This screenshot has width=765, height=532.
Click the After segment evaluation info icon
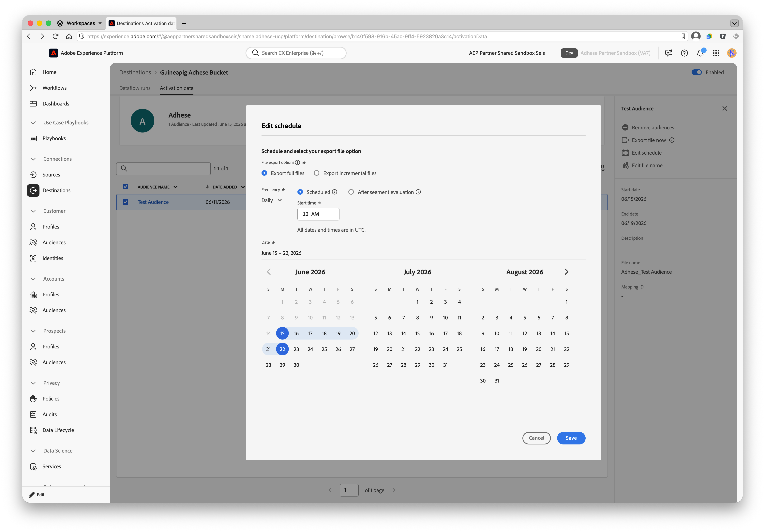(418, 192)
